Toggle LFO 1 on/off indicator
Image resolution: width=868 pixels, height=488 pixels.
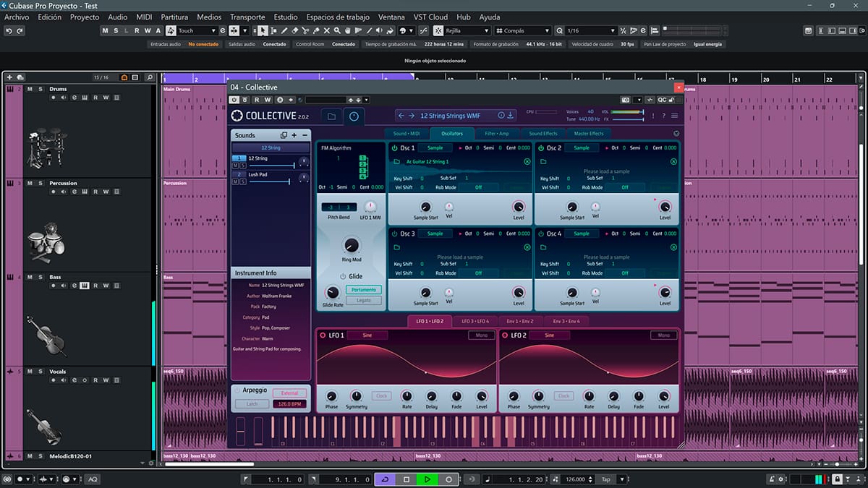tap(323, 335)
